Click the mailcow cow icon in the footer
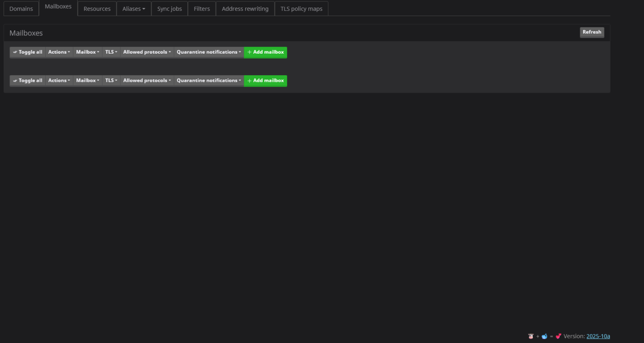 coord(531,336)
